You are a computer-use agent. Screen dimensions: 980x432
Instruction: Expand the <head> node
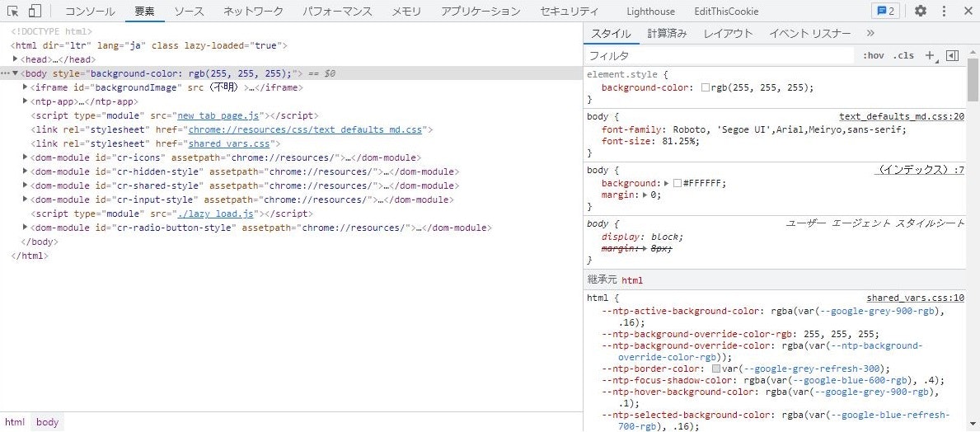tap(15, 59)
